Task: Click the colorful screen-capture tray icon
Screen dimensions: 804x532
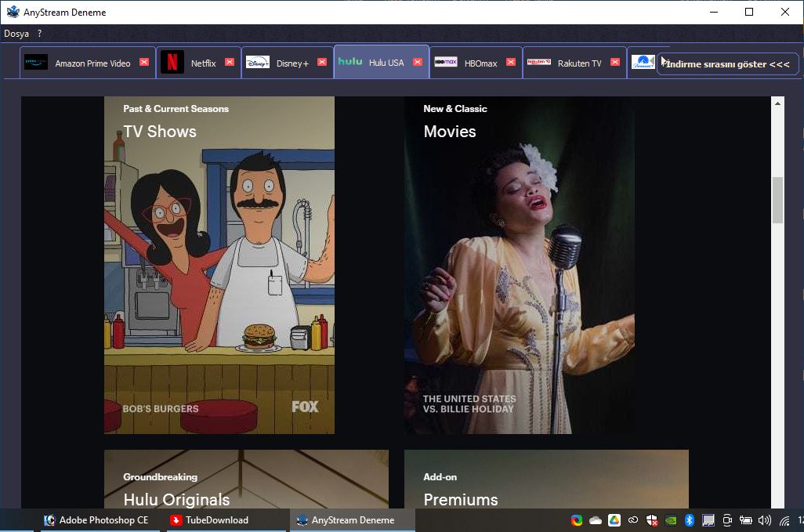Action: (576, 520)
